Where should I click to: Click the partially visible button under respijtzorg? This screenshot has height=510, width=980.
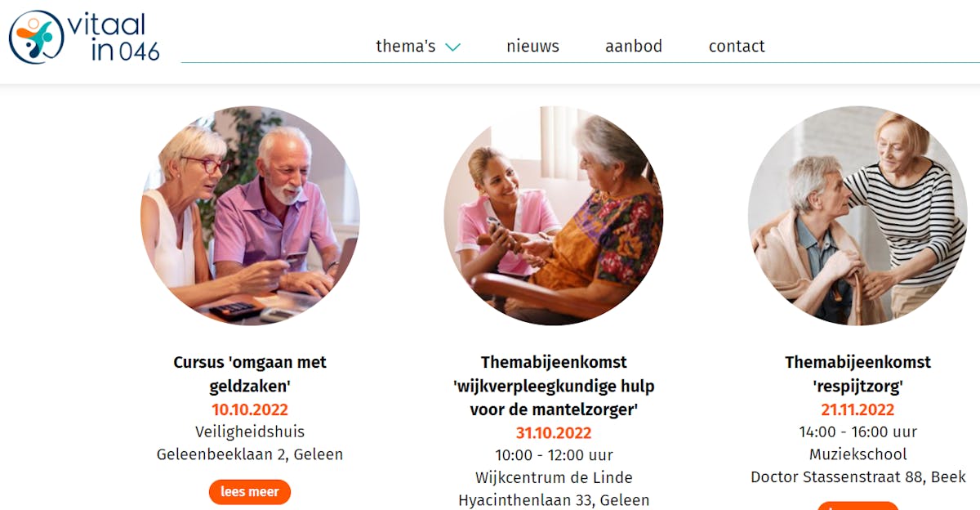click(857, 506)
